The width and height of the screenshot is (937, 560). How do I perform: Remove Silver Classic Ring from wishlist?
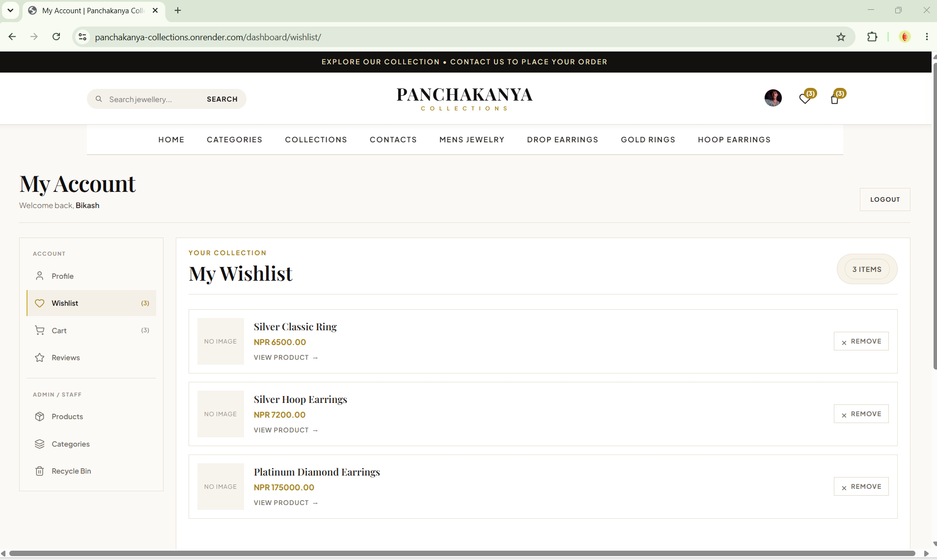861,341
